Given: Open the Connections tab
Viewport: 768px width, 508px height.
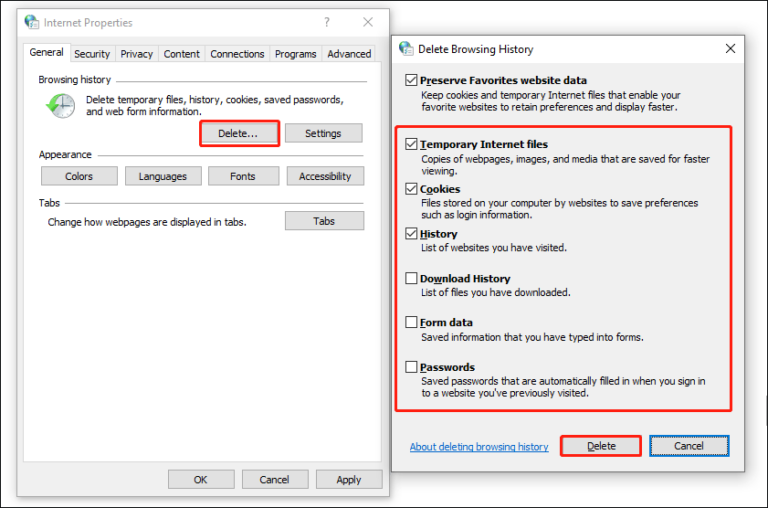Looking at the screenshot, I should pos(237,54).
